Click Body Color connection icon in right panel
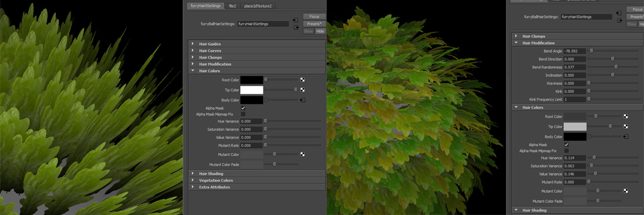The width and height of the screenshot is (644, 215). (626, 136)
